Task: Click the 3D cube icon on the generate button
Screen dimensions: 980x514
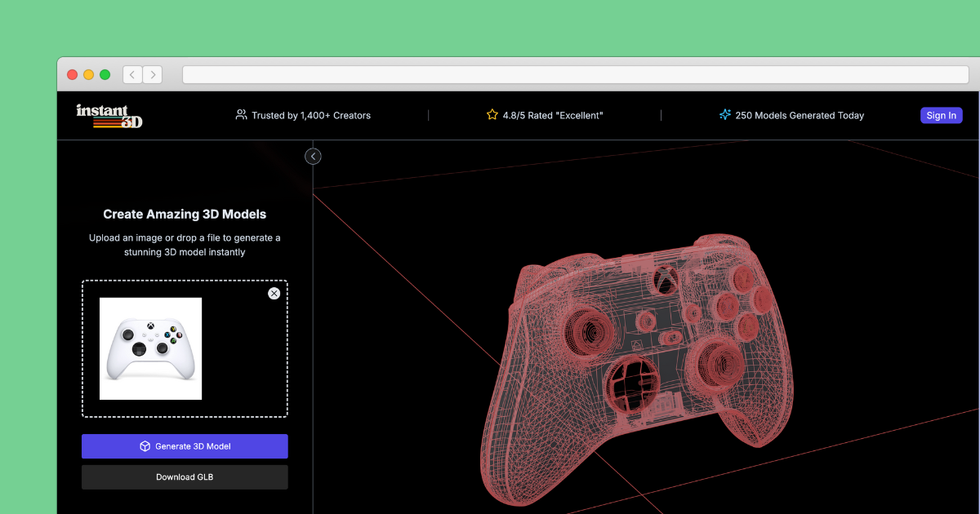Action: tap(145, 446)
